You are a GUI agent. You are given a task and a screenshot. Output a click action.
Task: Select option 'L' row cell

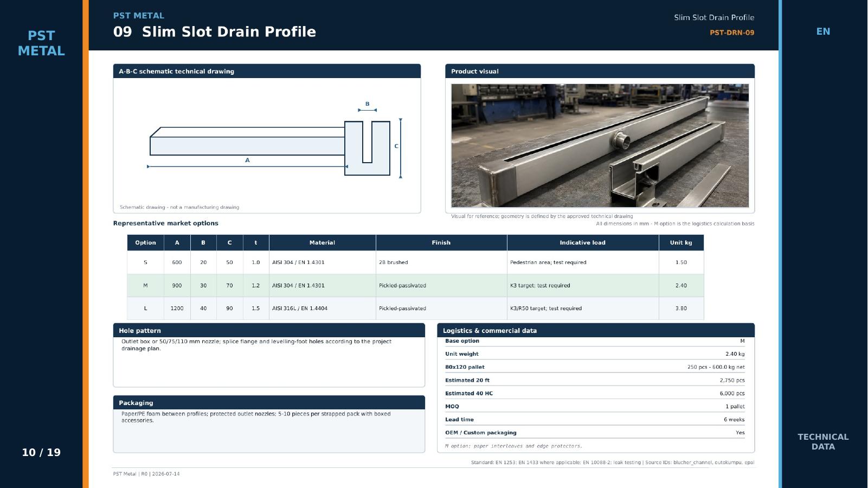click(145, 308)
